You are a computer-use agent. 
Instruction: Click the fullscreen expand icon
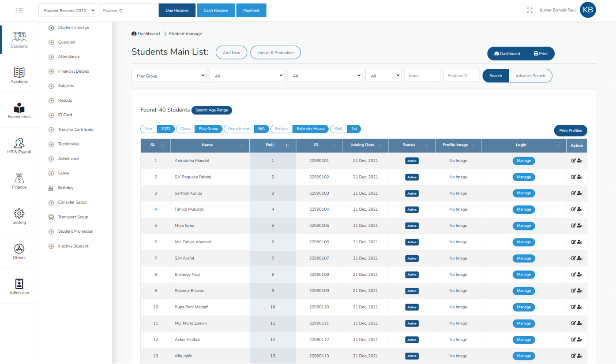click(x=530, y=10)
